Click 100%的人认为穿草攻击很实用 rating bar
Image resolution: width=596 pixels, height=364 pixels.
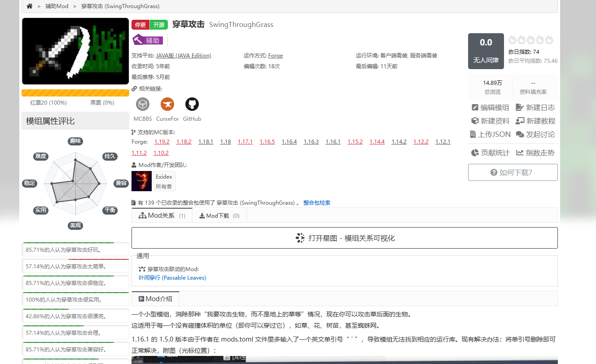point(75,300)
